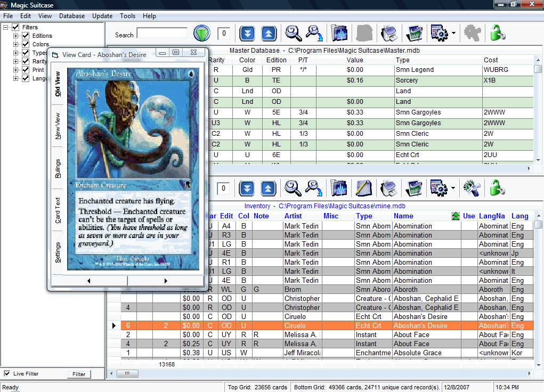This screenshot has height=392, width=544.
Task: Sort Inventory grid by Artist column
Action: pyautogui.click(x=303, y=216)
